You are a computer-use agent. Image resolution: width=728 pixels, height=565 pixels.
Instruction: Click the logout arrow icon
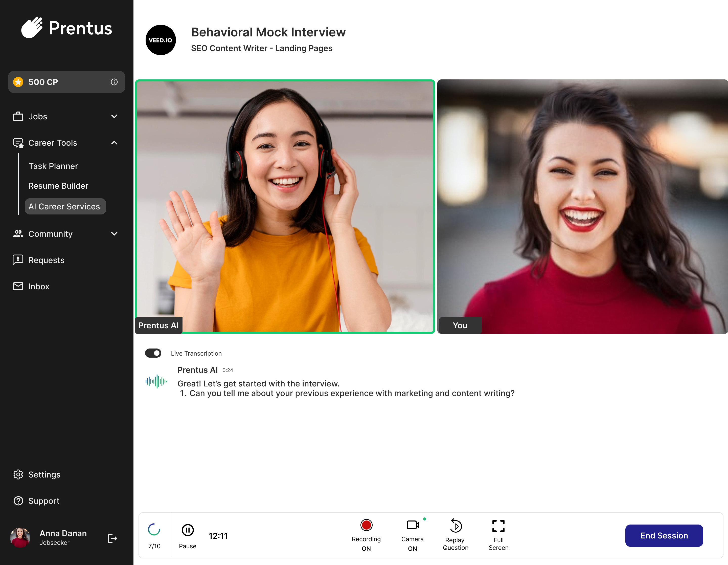click(x=112, y=538)
